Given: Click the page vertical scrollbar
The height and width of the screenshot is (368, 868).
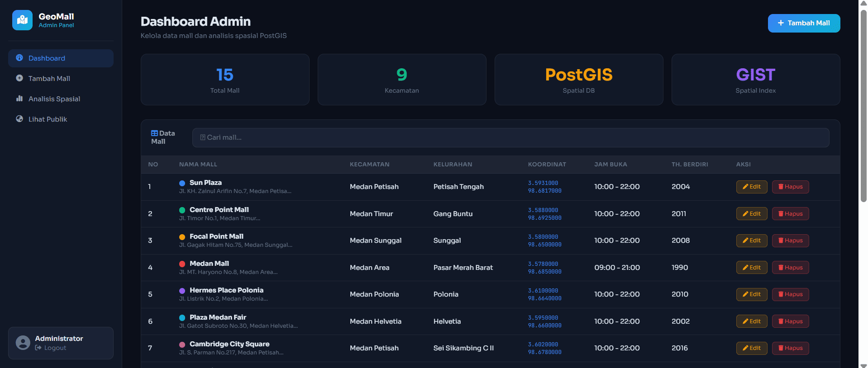Looking at the screenshot, I should [x=863, y=105].
